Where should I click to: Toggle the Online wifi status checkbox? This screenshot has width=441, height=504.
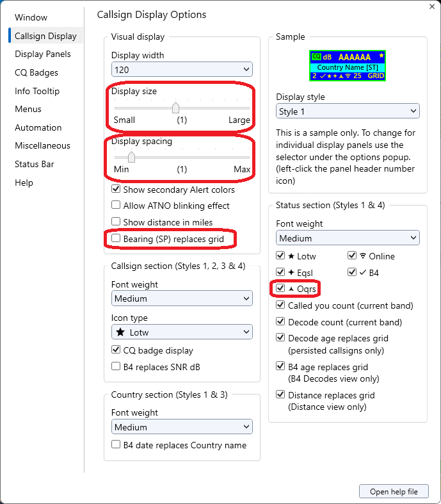click(x=352, y=256)
